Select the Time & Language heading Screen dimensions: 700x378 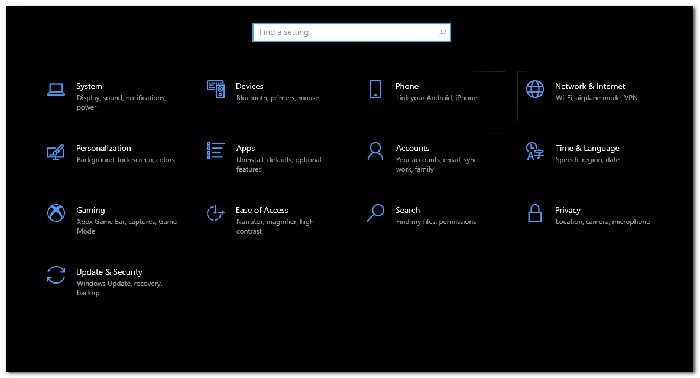pos(588,148)
